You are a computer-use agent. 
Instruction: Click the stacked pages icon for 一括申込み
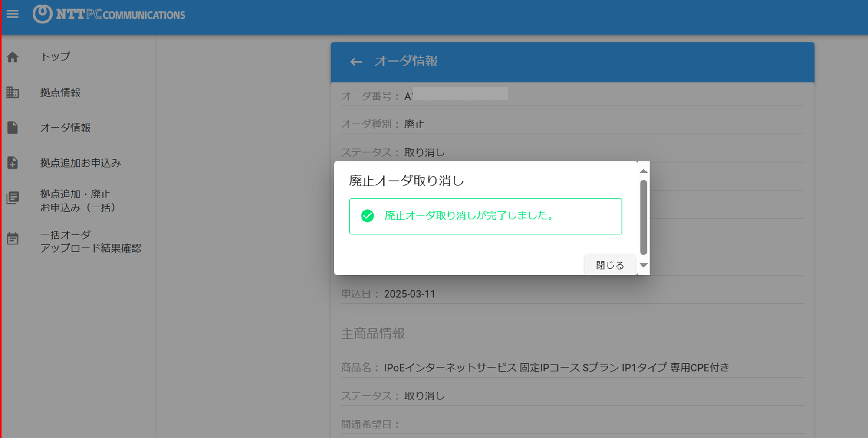[x=13, y=198]
